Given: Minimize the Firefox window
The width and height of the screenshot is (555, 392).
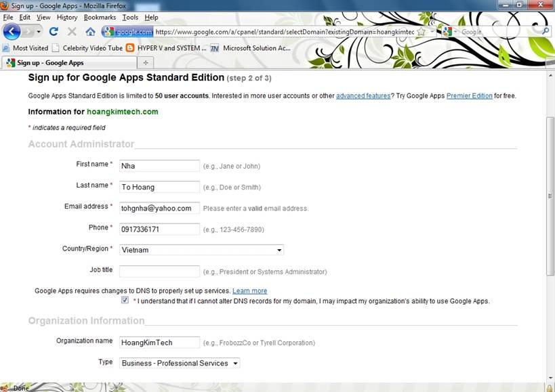Looking at the screenshot, I should 506,5.
